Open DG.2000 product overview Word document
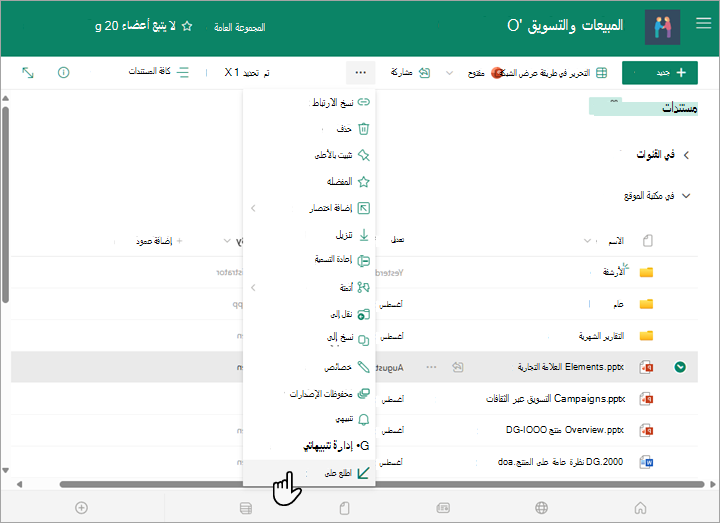This screenshot has height=523, width=720. tap(560, 461)
